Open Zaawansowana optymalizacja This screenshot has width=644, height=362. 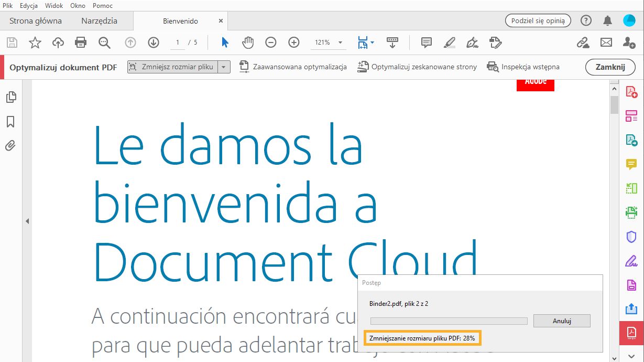293,67
